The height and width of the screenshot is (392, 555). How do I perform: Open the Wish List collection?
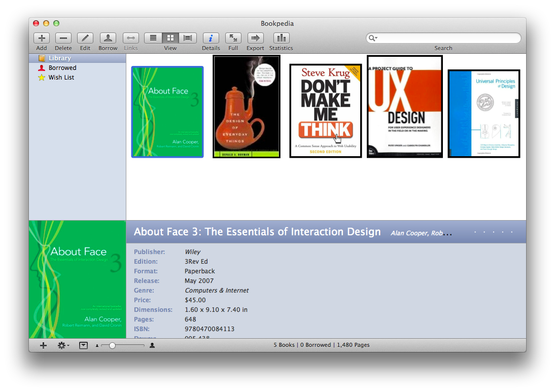(78, 77)
